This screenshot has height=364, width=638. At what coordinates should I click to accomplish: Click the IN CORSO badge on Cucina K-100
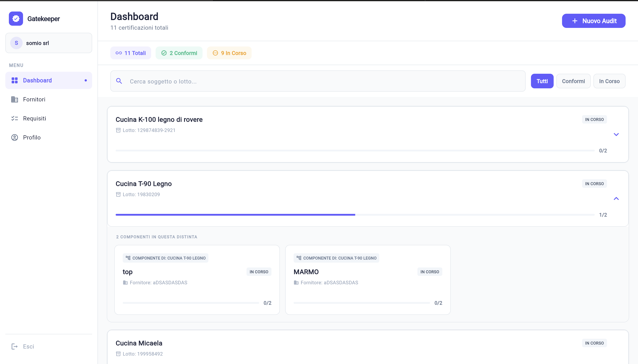(594, 120)
